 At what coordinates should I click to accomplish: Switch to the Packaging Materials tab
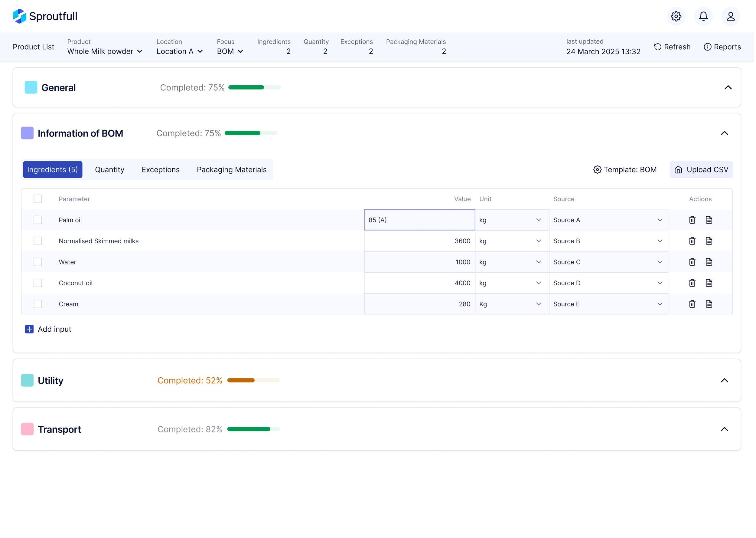pos(232,170)
